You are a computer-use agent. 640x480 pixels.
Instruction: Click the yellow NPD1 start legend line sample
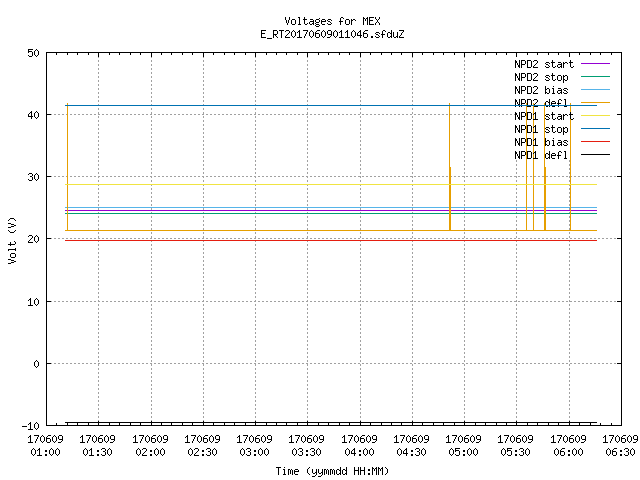595,116
